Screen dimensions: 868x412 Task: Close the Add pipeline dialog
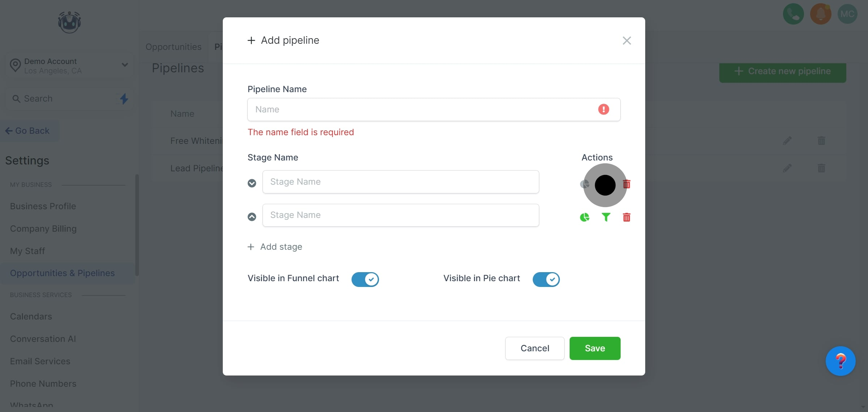(627, 40)
